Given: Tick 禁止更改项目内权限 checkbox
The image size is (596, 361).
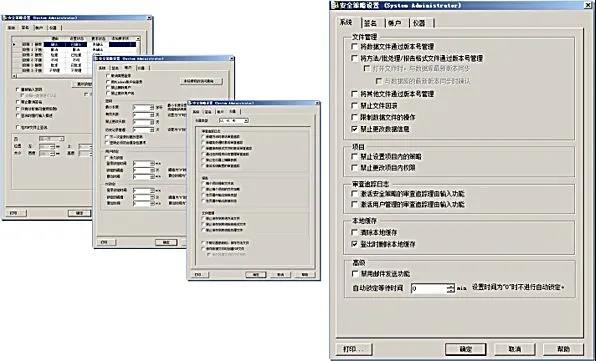Looking at the screenshot, I should click(355, 167).
